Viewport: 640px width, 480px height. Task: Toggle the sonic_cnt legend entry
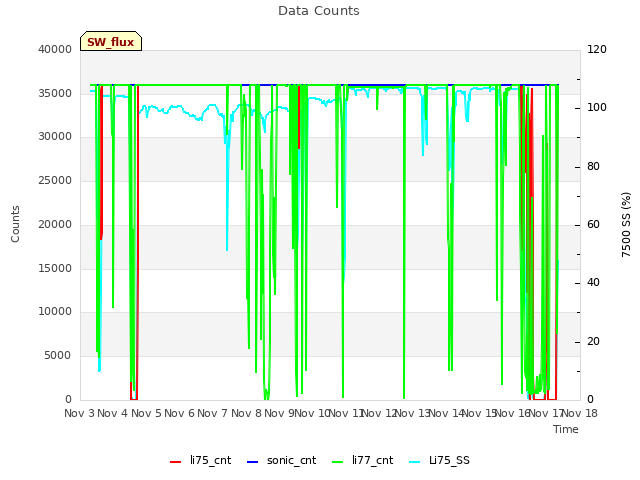tap(281, 460)
